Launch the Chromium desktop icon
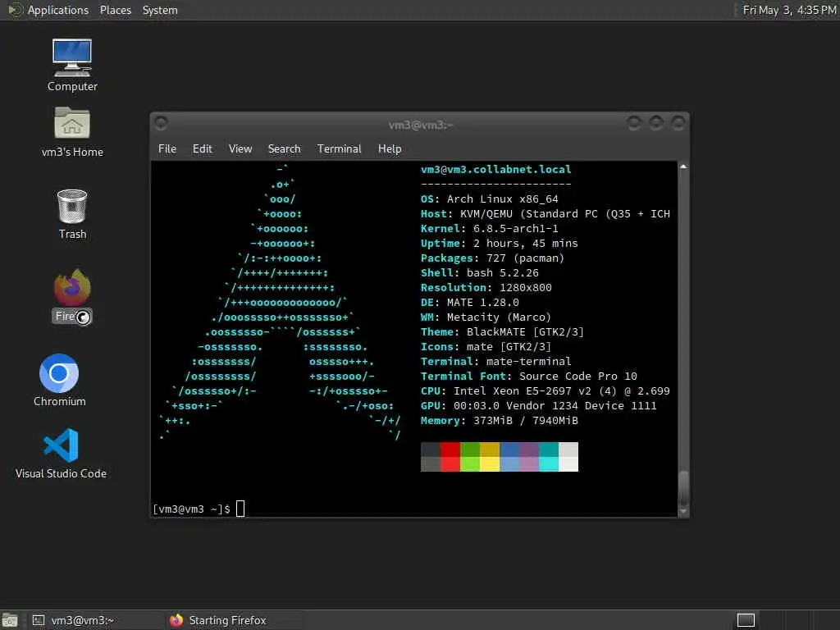 pyautogui.click(x=59, y=380)
